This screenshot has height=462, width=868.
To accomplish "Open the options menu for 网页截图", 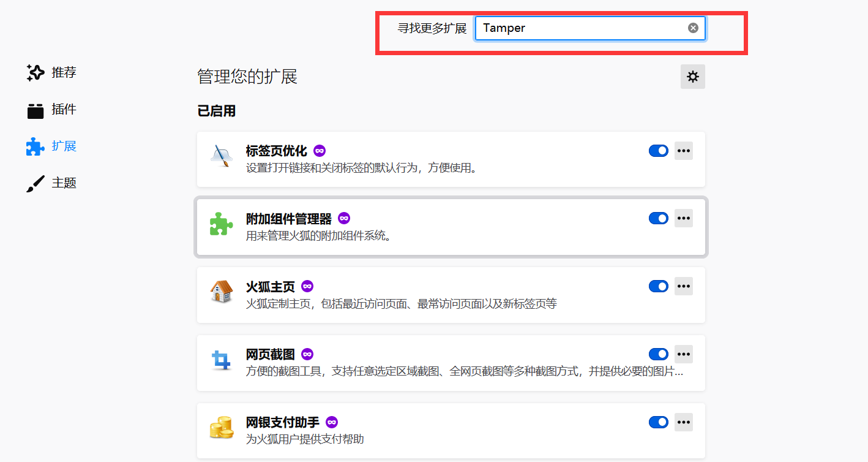I will point(683,354).
